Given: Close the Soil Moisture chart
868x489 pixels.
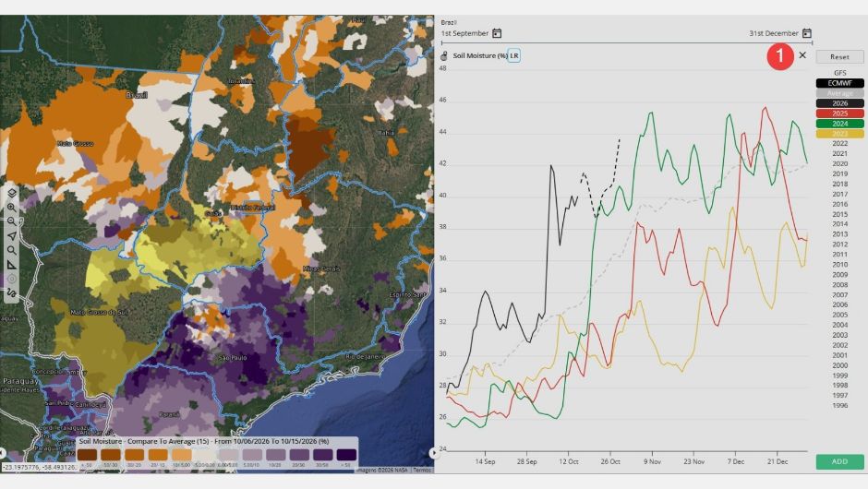Looking at the screenshot, I should click(x=802, y=55).
